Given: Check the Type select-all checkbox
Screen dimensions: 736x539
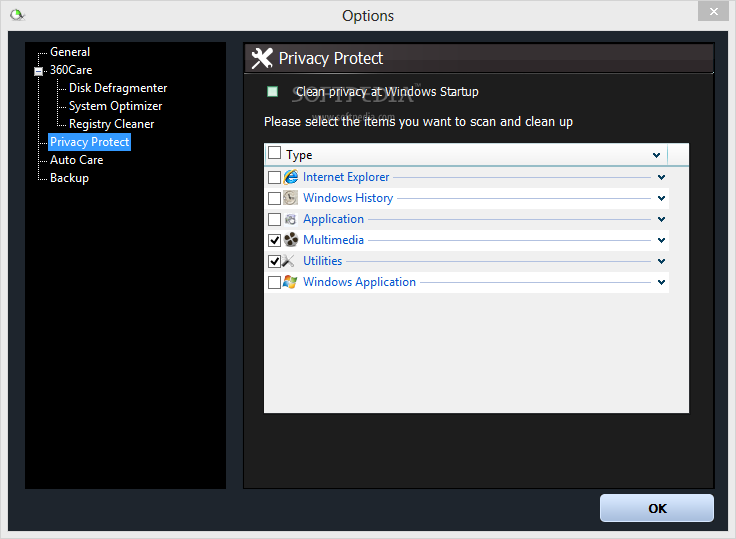Looking at the screenshot, I should click(274, 153).
